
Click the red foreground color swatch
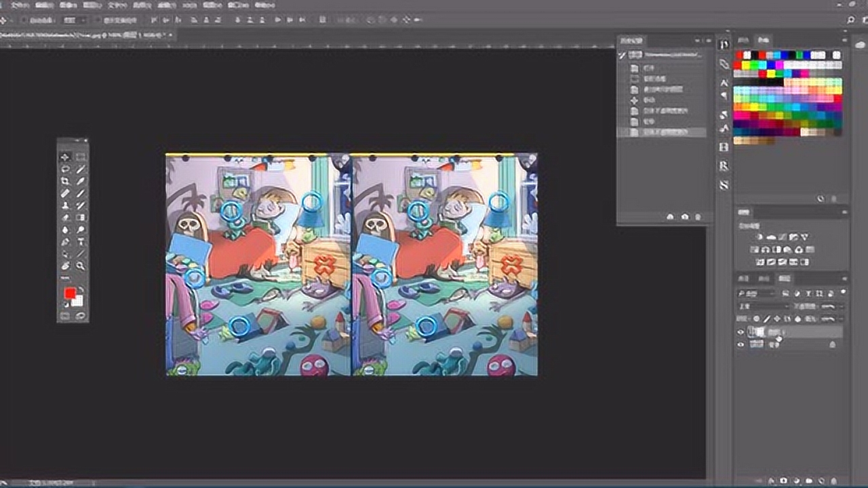[69, 293]
